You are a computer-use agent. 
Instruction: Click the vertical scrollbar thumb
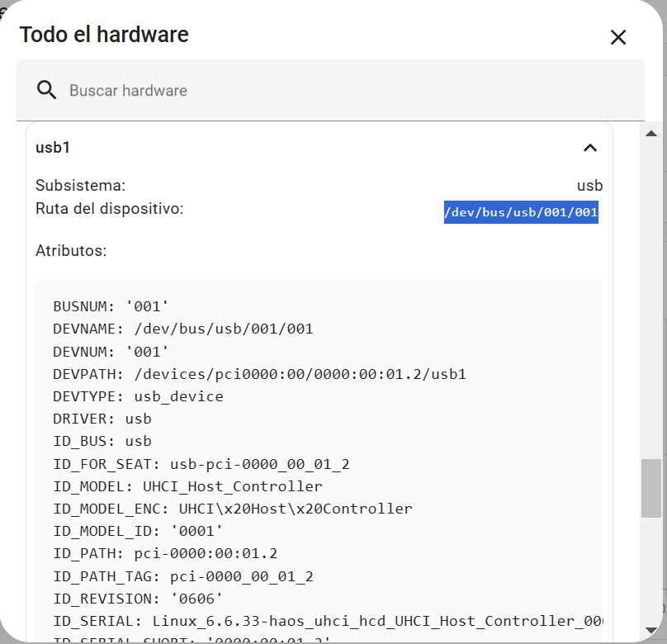click(651, 488)
